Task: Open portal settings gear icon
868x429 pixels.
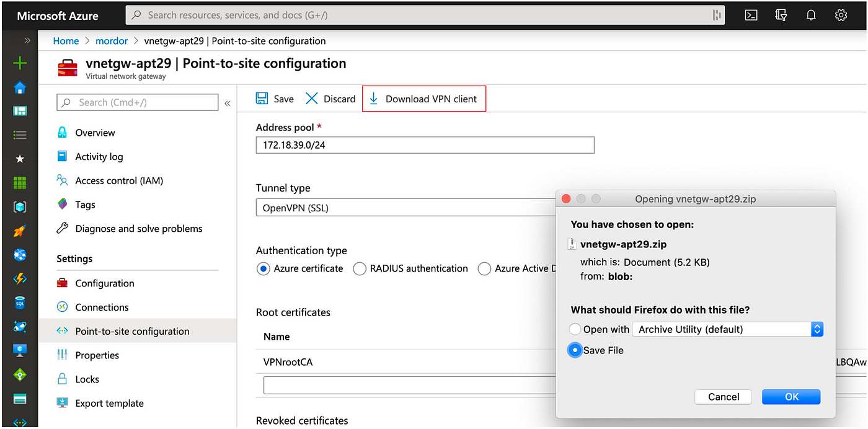Action: pos(841,15)
